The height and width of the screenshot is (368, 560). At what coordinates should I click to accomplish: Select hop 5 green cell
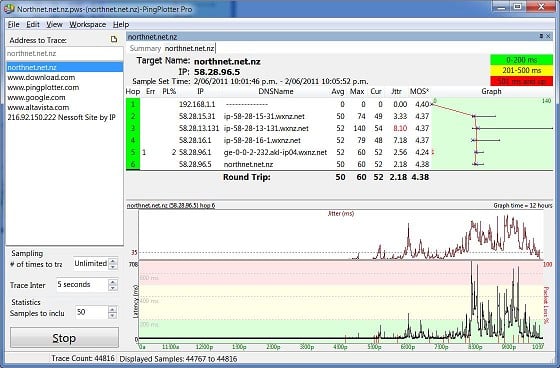(x=133, y=152)
